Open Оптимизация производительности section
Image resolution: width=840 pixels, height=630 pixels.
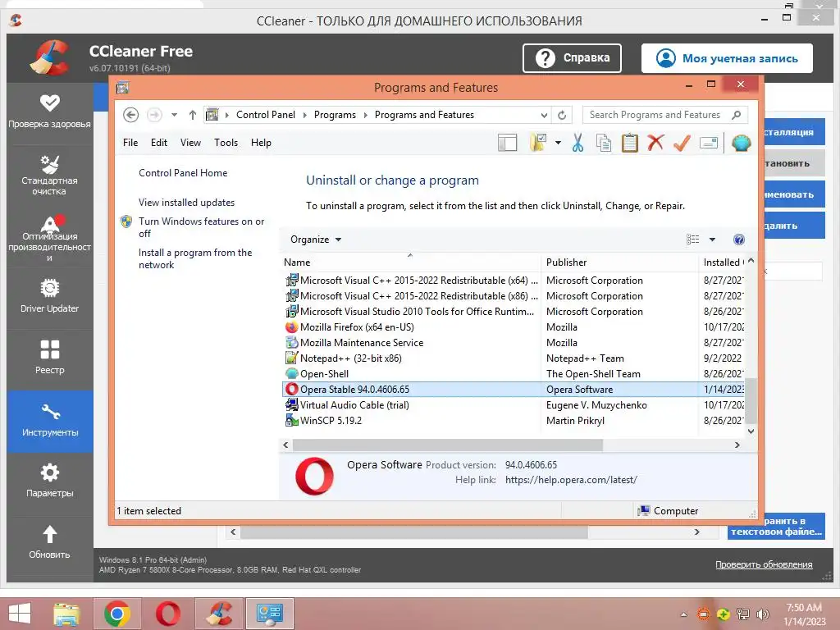pyautogui.click(x=49, y=238)
